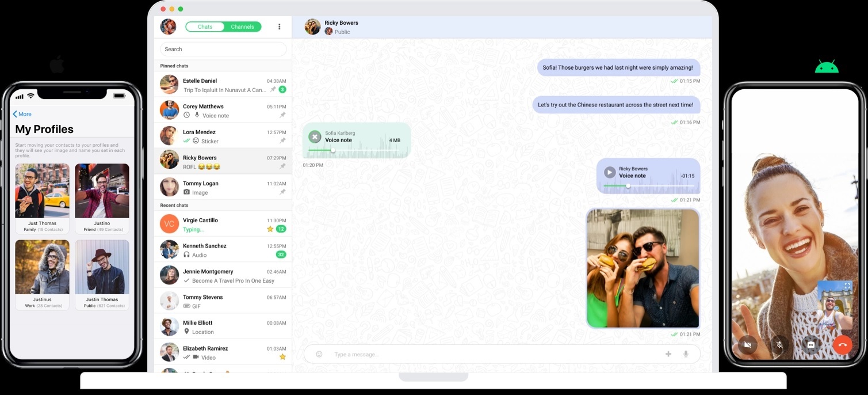Viewport: 868px width, 395px height.
Task: Click the plus attachment icon
Action: click(x=668, y=354)
